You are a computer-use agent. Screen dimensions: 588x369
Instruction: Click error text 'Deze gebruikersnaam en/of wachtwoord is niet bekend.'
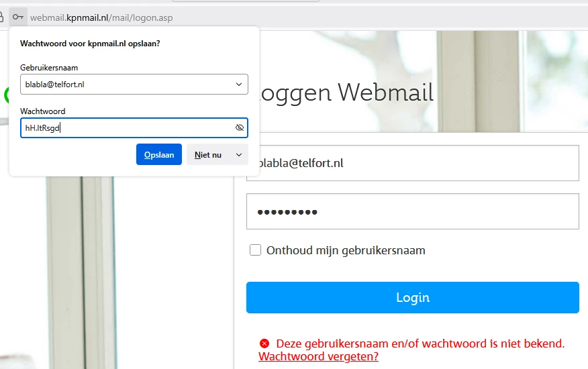click(x=420, y=344)
